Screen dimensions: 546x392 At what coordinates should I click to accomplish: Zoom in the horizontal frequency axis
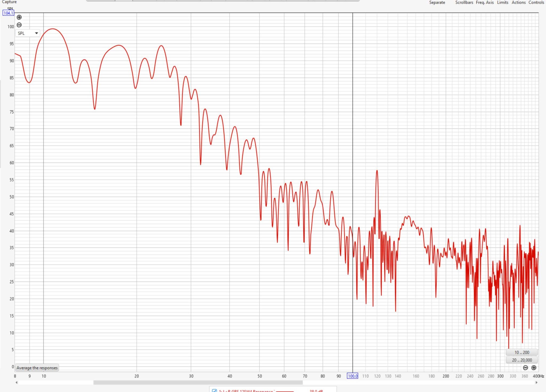[534, 368]
